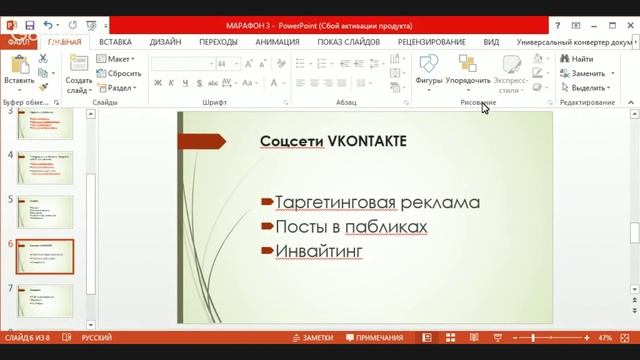The image size is (640, 360).
Task: Open the ПРИМЕЧАНИЯ comments pane
Action: tap(374, 338)
